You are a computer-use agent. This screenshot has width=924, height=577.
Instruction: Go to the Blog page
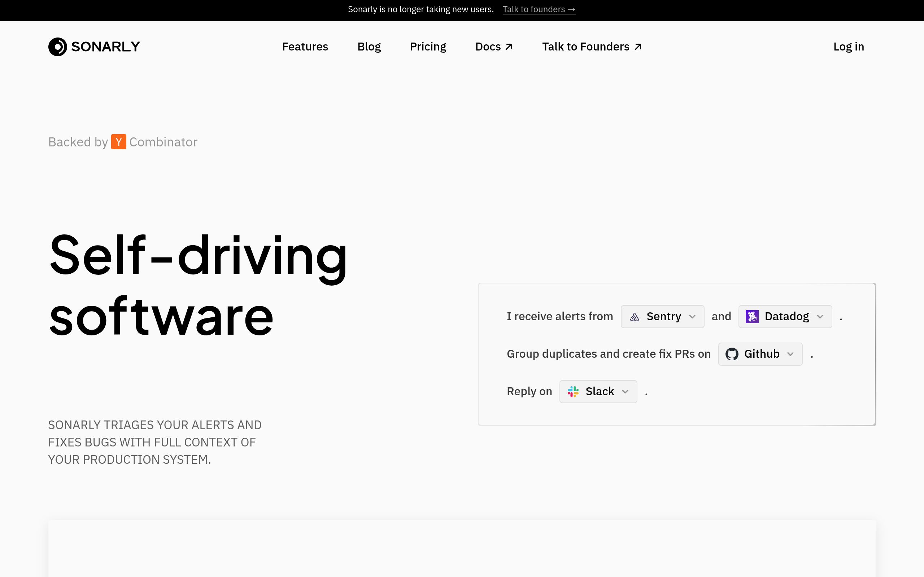pos(369,47)
